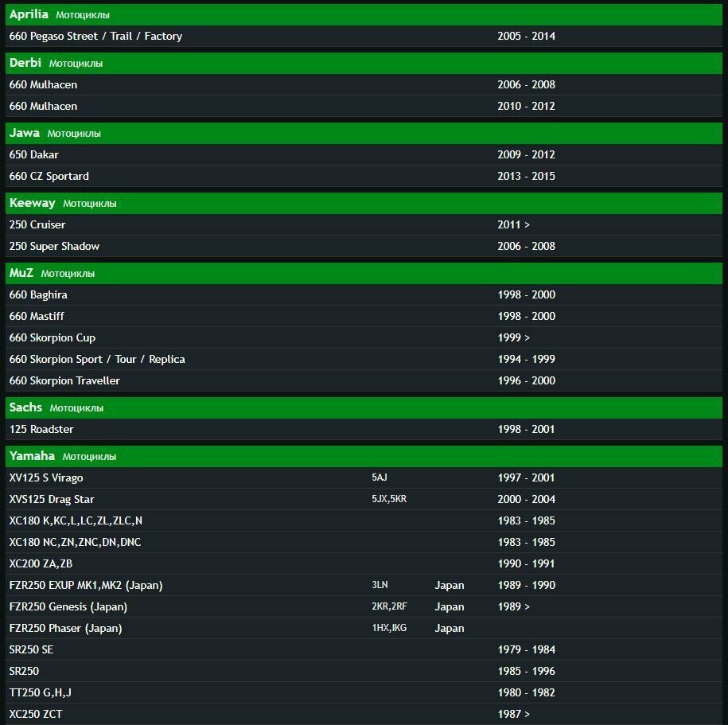Viewport: 728px width, 725px height.
Task: Open the Derbi brand header link
Action: click(25, 63)
